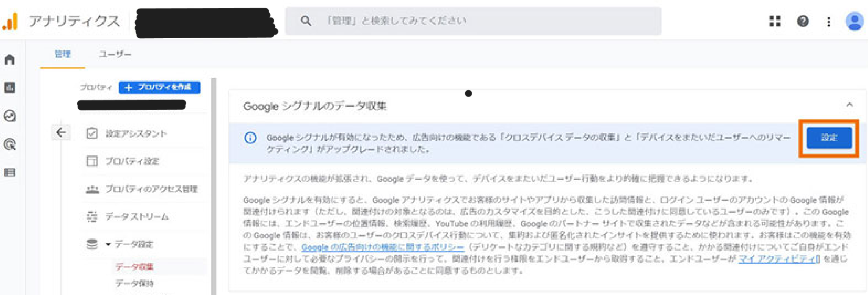
Task: Open the Configure table icon in sidebar
Action: tap(10, 172)
